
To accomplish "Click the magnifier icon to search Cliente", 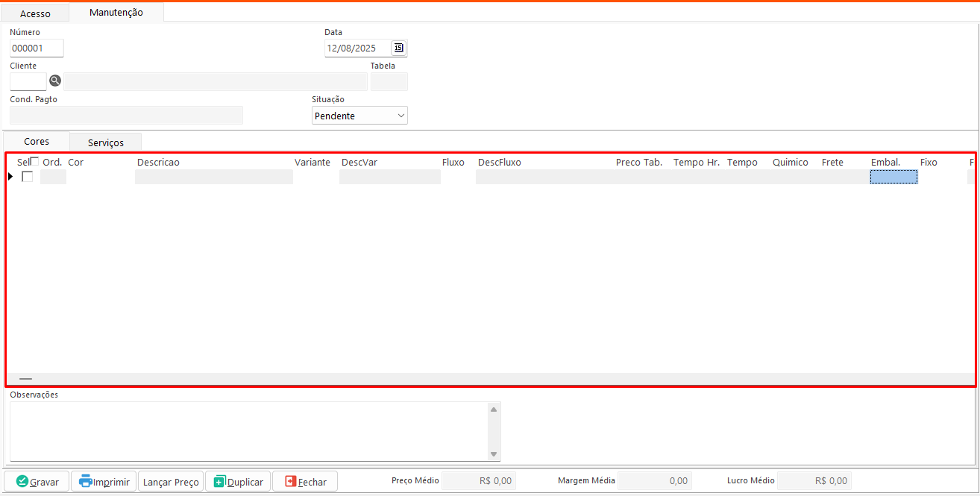I will tap(55, 81).
